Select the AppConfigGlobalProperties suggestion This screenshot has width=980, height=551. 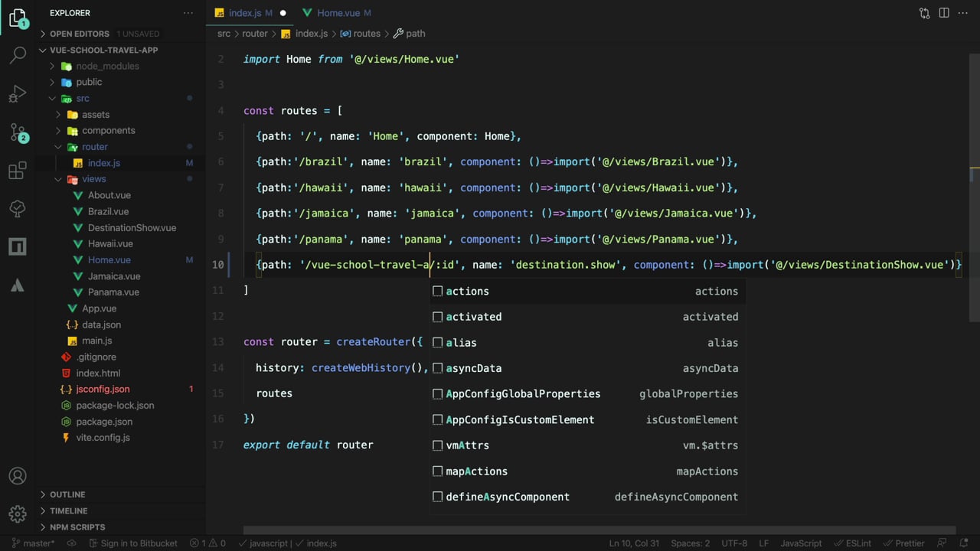[x=587, y=394]
